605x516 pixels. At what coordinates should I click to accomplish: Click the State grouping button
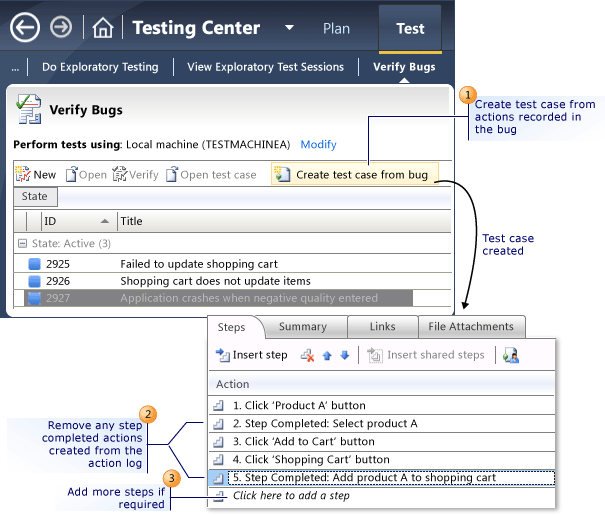[x=35, y=196]
